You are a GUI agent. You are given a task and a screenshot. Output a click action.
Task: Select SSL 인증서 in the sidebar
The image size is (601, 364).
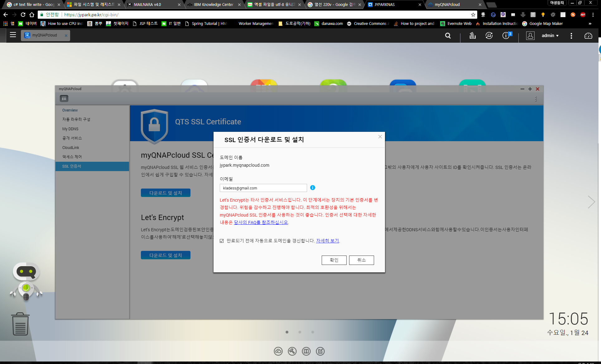click(92, 166)
